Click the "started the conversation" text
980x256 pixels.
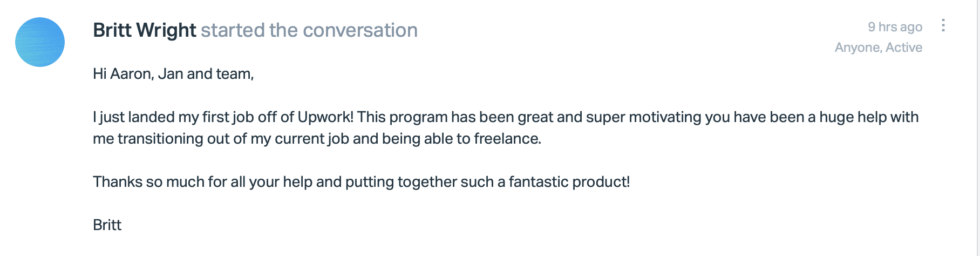(x=309, y=30)
